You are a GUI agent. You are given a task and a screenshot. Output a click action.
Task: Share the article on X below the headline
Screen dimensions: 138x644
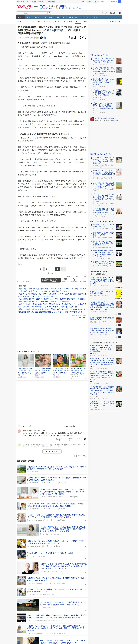coord(42,38)
